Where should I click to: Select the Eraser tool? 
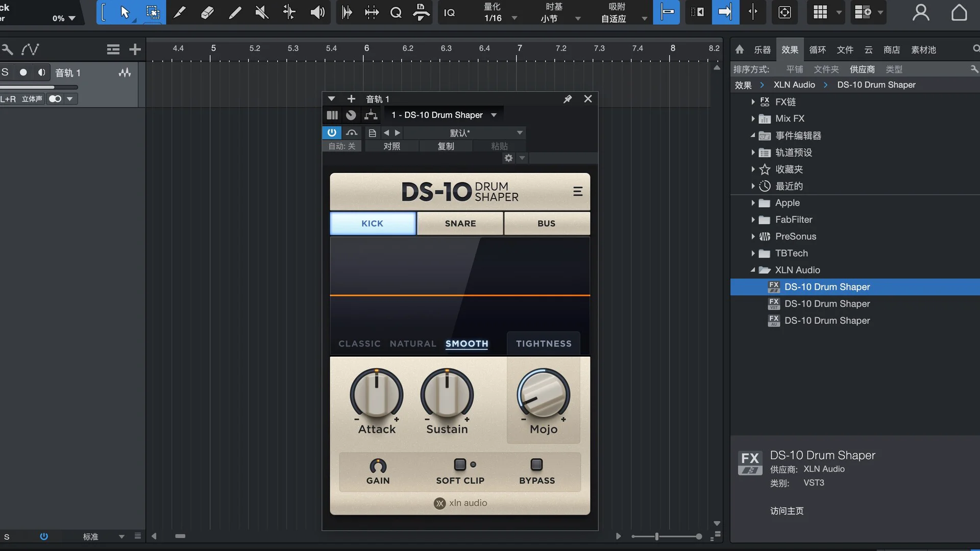coord(207,12)
